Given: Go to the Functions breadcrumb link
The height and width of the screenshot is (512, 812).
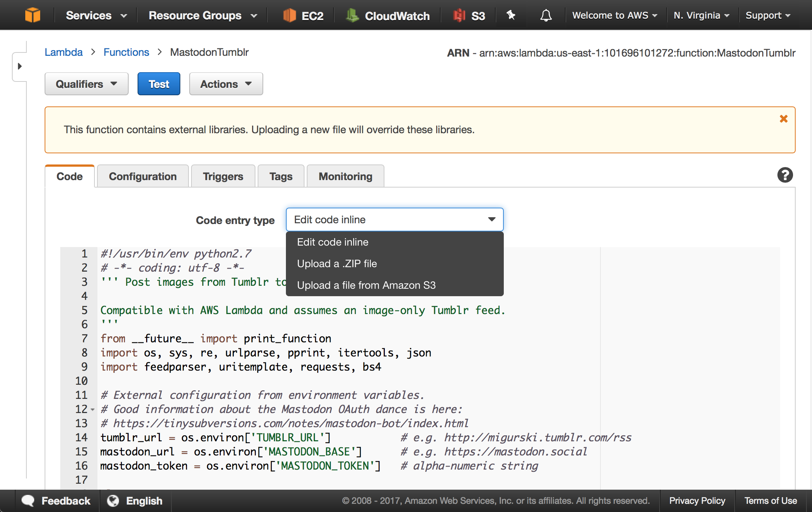Looking at the screenshot, I should click(126, 52).
